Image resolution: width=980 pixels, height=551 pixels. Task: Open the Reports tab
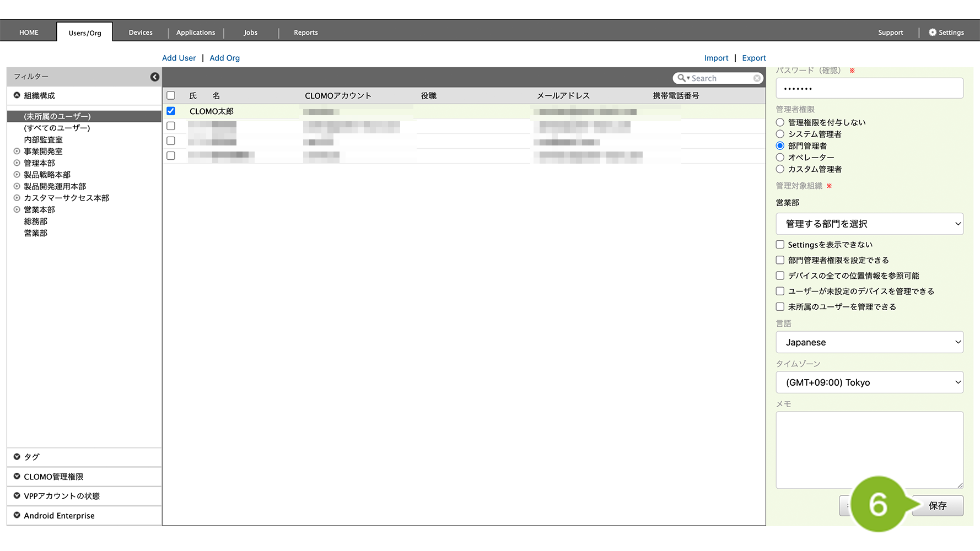click(x=306, y=33)
